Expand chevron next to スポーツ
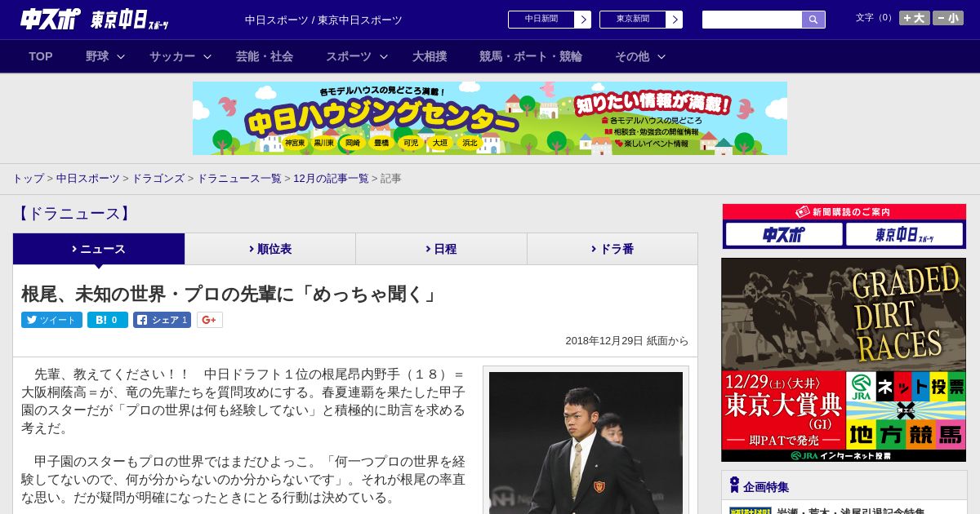This screenshot has height=514, width=980. coord(384,56)
